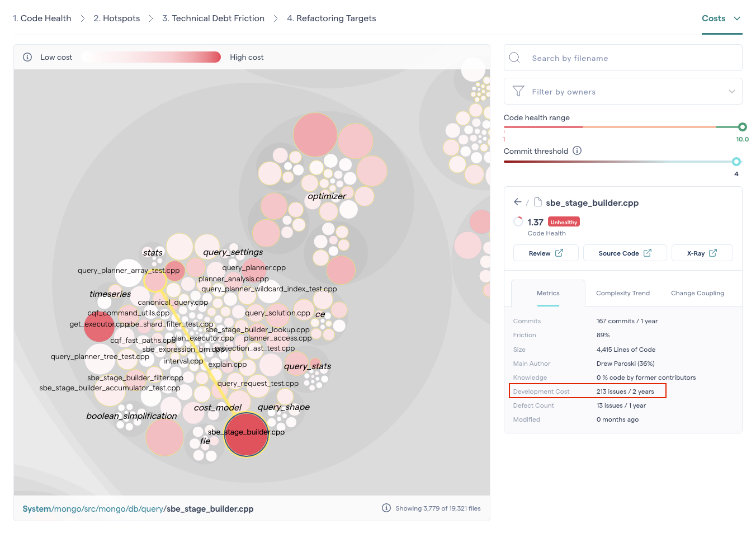Viewport: 756px width, 538px height.
Task: Click the Code Health ring gauge showing 1.37
Action: pos(518,221)
